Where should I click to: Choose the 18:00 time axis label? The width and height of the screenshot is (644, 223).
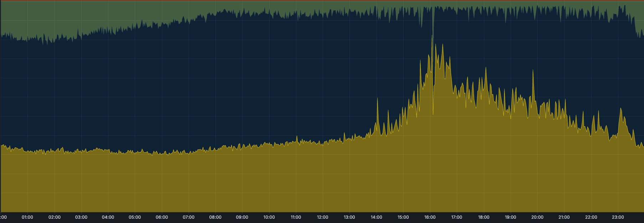point(484,217)
